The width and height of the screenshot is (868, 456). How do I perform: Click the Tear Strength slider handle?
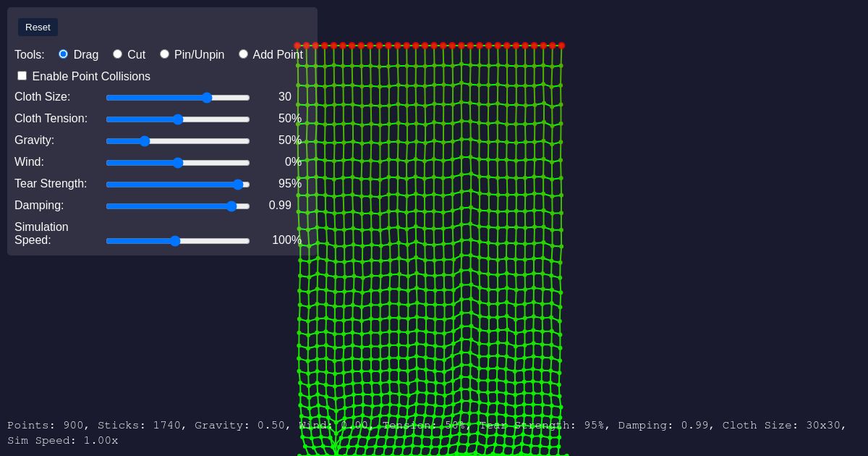[238, 185]
